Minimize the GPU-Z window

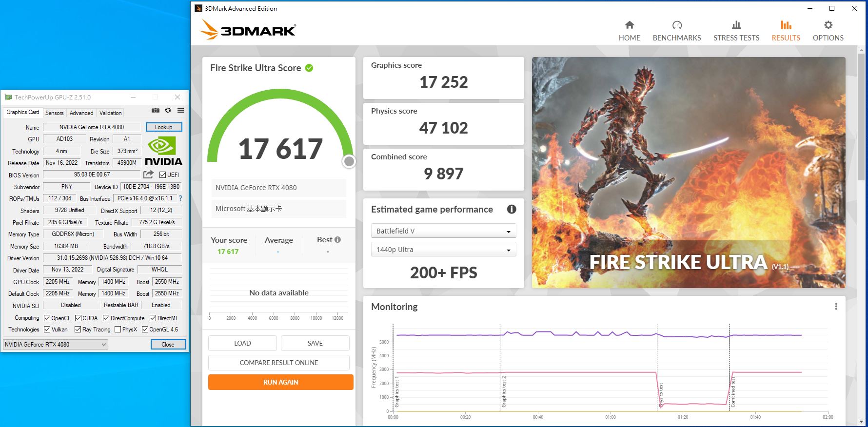133,97
